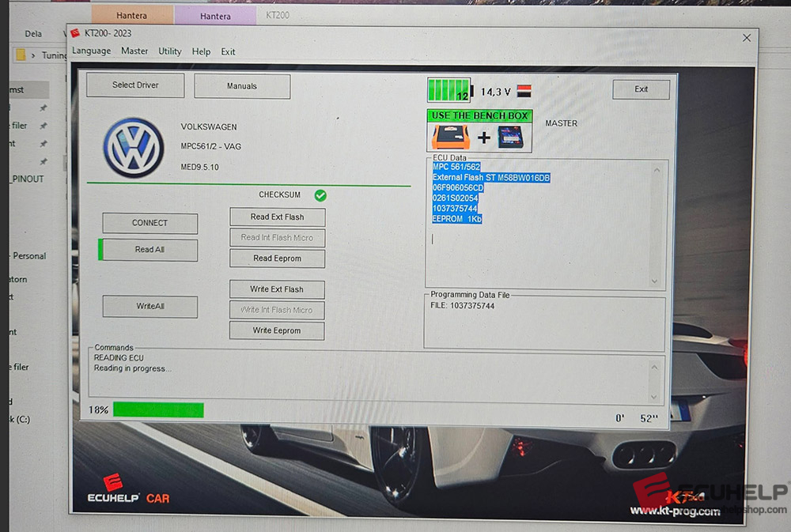The height and width of the screenshot is (532, 791).
Task: Open the Manuals button
Action: click(241, 86)
